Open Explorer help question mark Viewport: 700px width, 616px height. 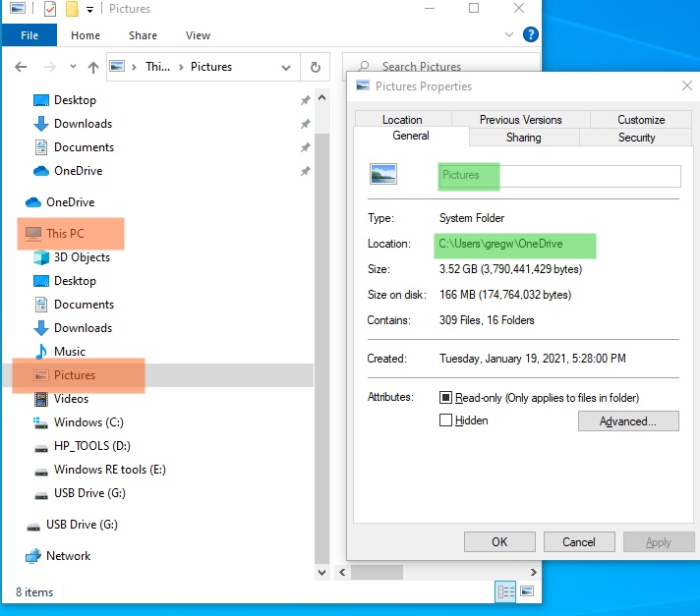(x=530, y=34)
